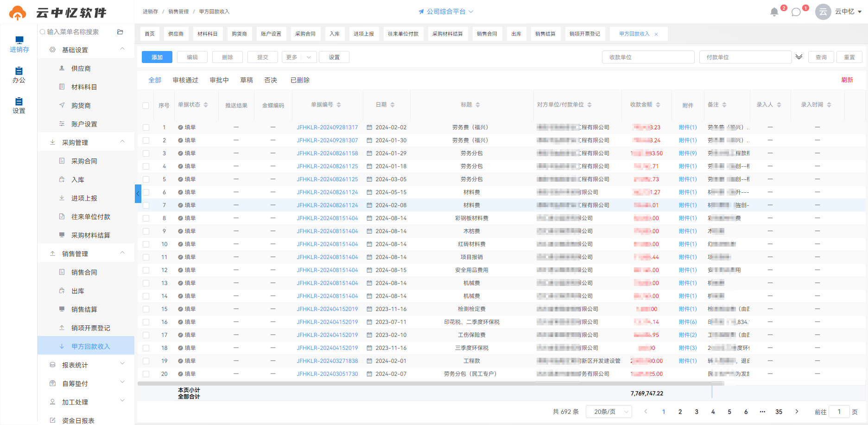Open the notification bell icon
The image size is (868, 425).
tap(774, 12)
